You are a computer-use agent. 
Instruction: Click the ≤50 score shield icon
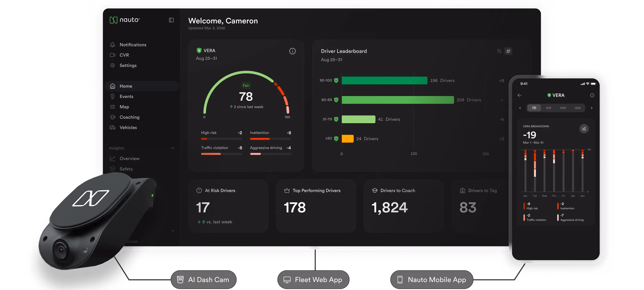coord(336,139)
